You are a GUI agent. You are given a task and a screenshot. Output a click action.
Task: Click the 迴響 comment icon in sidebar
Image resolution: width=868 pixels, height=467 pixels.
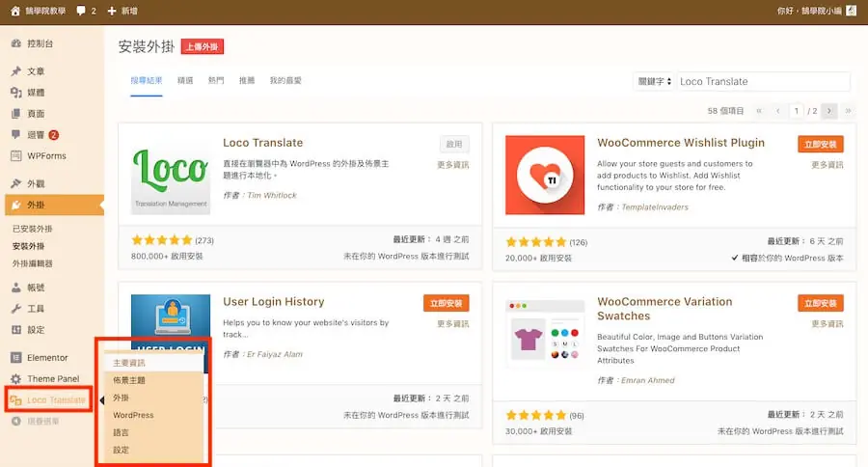tap(16, 135)
